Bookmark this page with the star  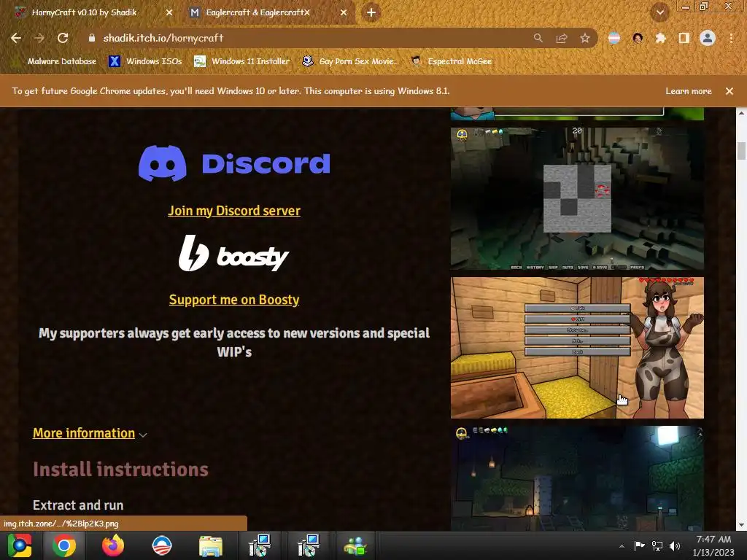pos(585,38)
